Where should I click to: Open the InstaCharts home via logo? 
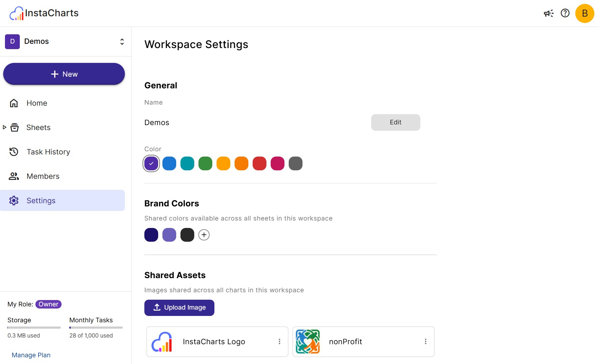[44, 13]
